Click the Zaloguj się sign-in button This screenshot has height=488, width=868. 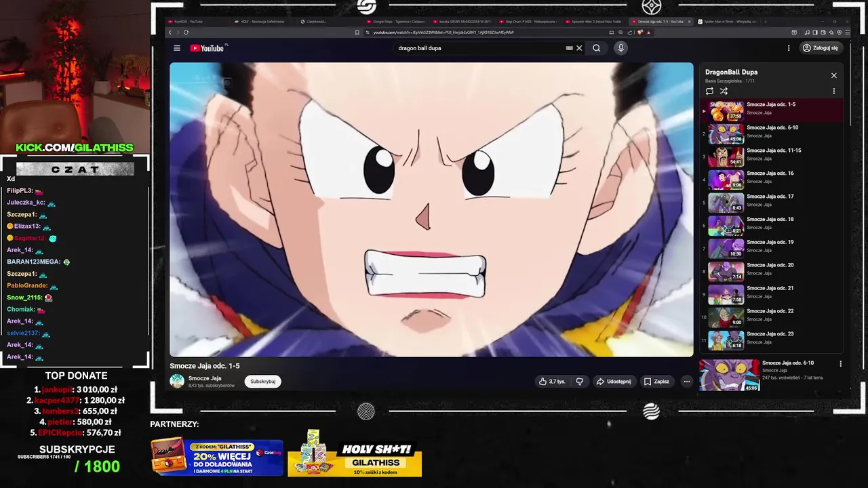point(821,48)
